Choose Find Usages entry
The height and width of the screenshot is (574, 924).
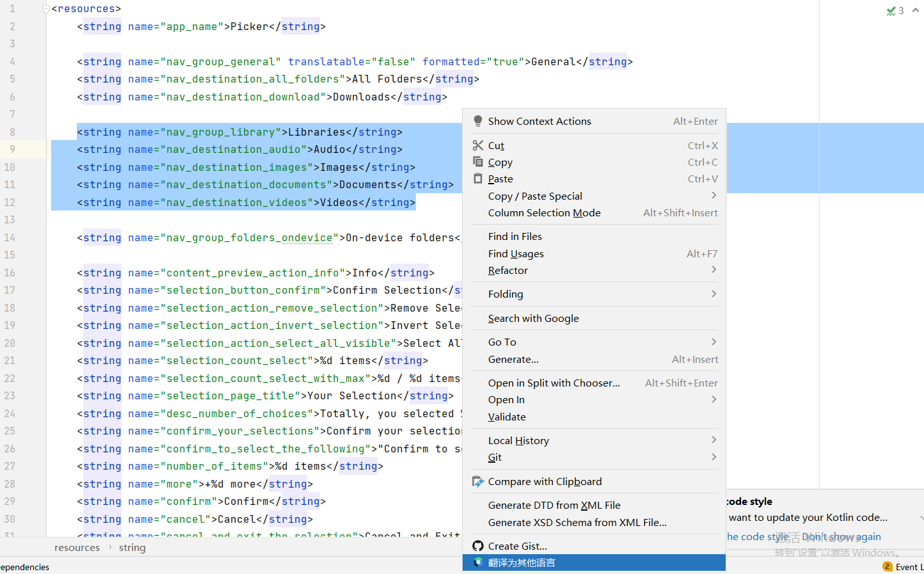[x=594, y=253]
